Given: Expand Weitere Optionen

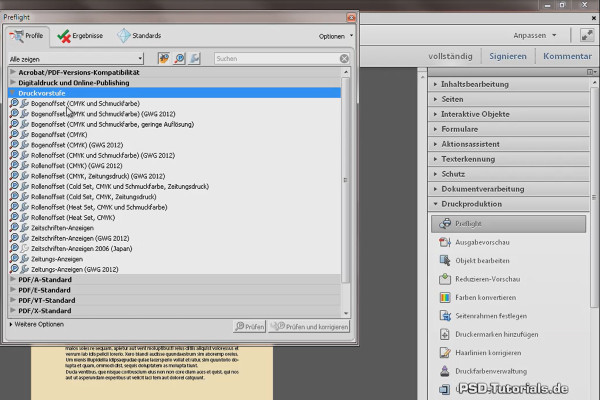Looking at the screenshot, I should pyautogui.click(x=37, y=324).
